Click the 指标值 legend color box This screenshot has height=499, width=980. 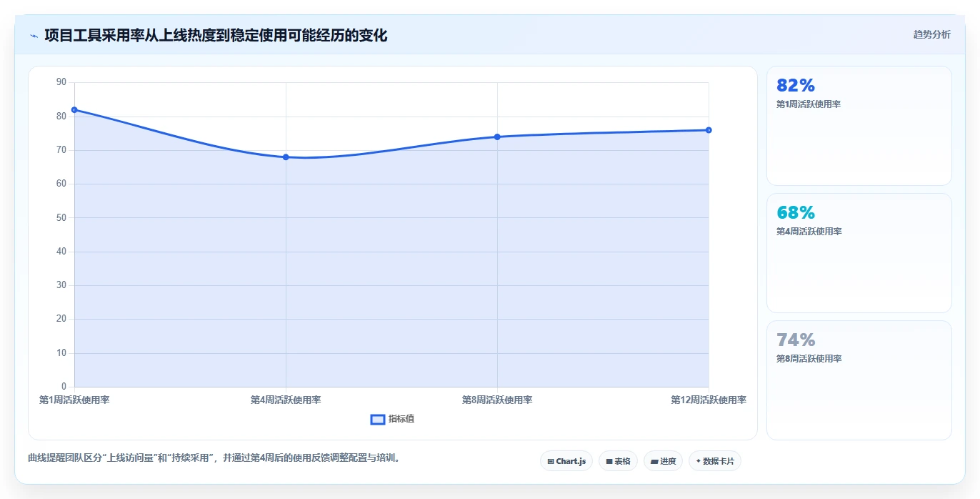378,419
